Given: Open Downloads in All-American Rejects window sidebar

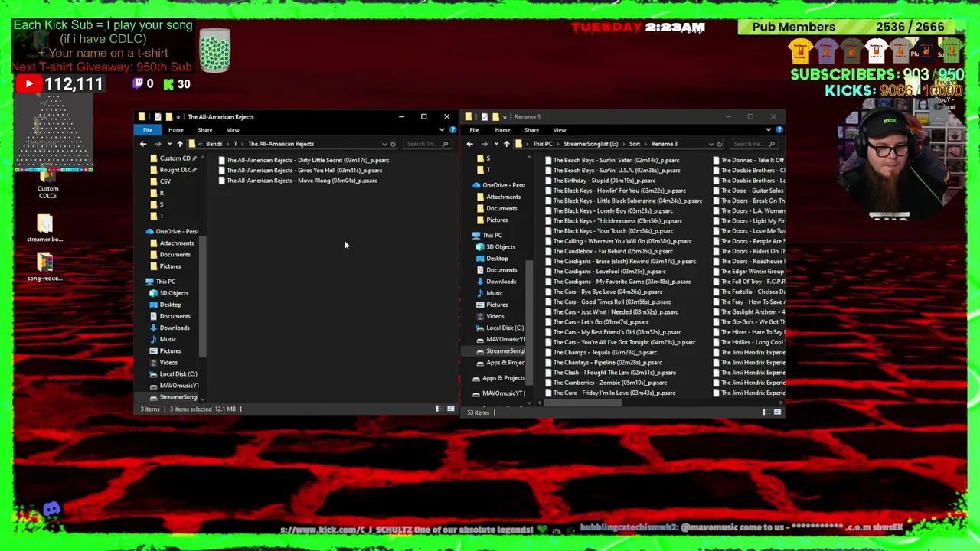Looking at the screenshot, I should coord(174,328).
